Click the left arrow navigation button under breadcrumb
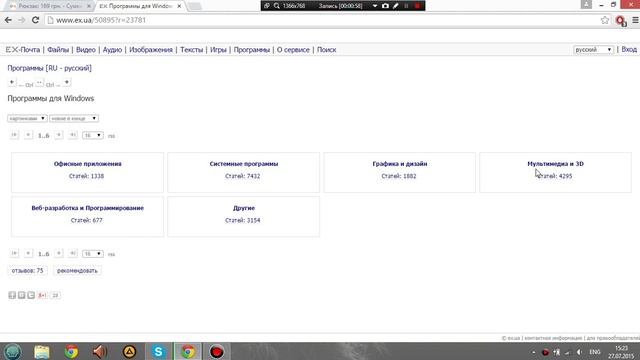 tap(12, 82)
